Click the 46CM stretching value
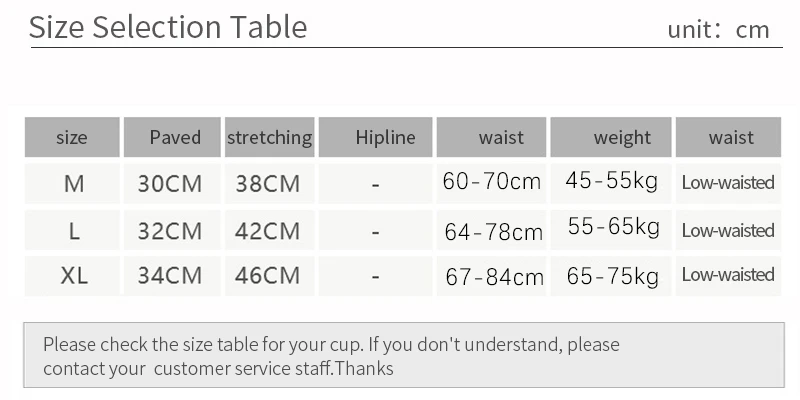 (267, 275)
